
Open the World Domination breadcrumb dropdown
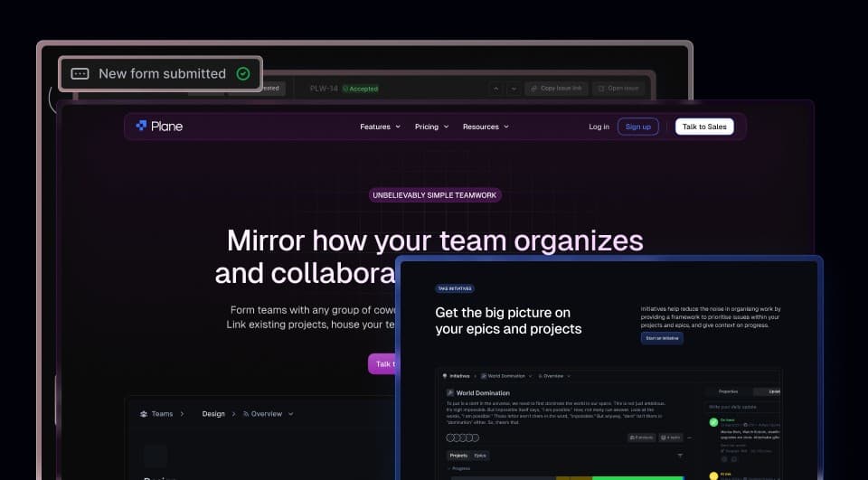[506, 376]
